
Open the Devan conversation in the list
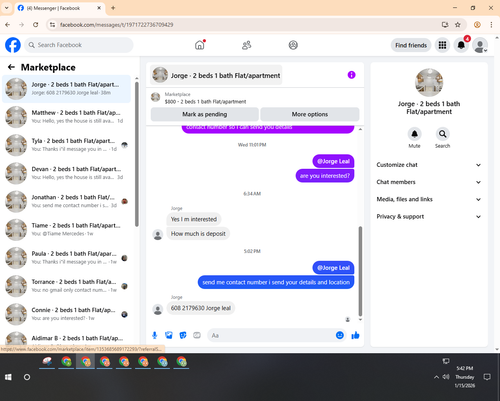[66, 173]
